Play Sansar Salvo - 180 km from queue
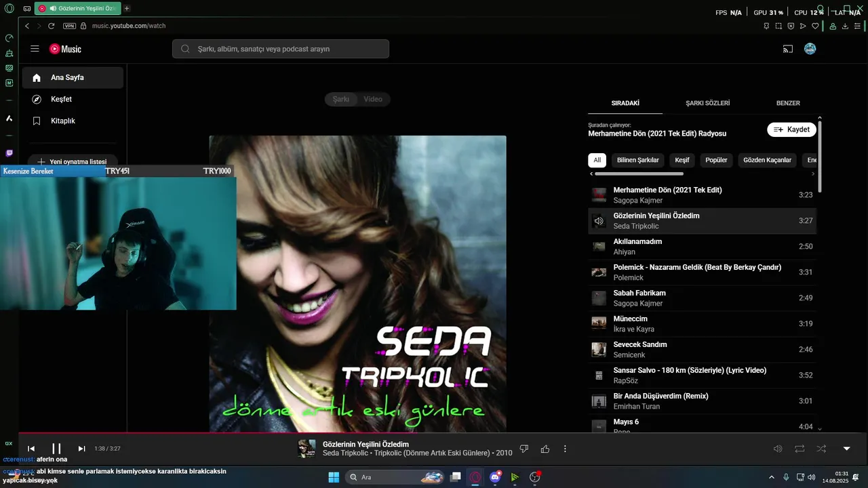 tap(702, 375)
